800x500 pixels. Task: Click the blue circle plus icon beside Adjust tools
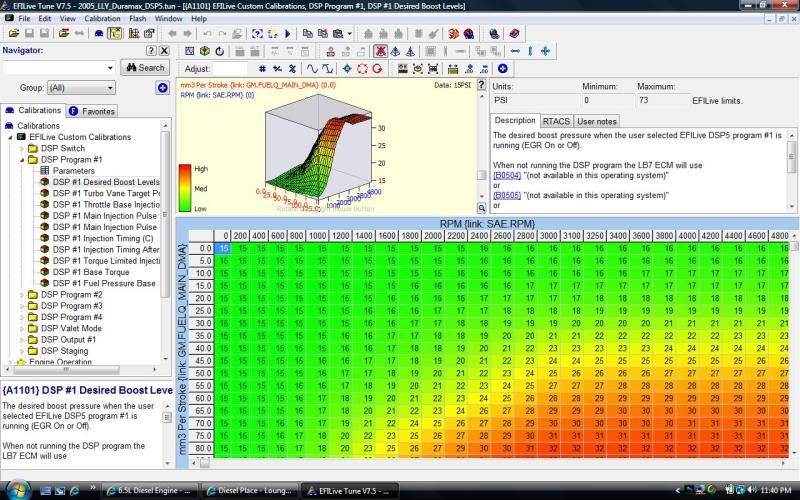click(503, 68)
